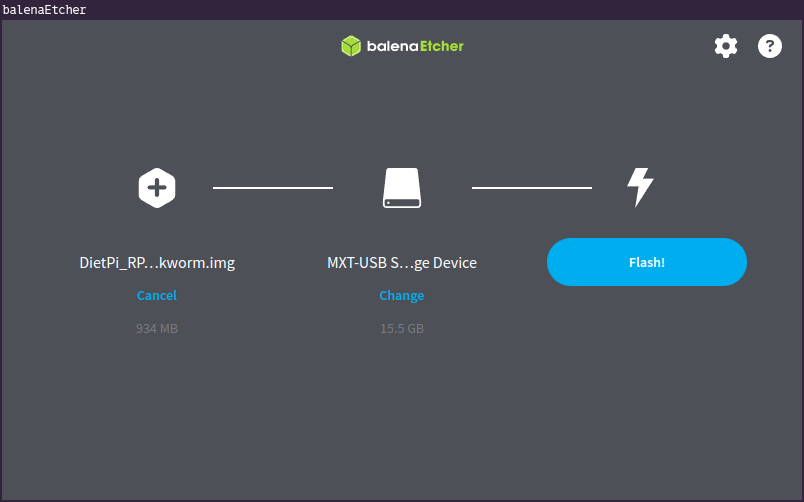This screenshot has height=502, width=804.
Task: Click the green cube balena logo
Action: [x=350, y=46]
